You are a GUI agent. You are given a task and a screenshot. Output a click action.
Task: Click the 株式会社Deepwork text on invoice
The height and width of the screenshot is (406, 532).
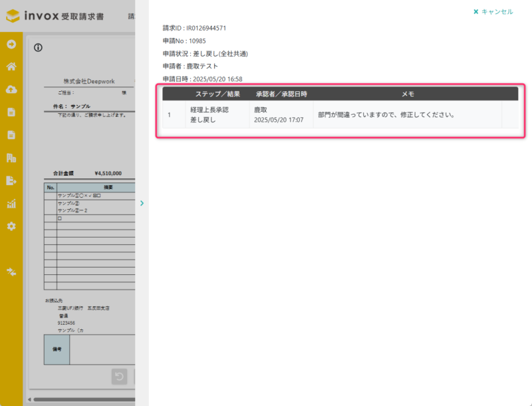tap(89, 81)
